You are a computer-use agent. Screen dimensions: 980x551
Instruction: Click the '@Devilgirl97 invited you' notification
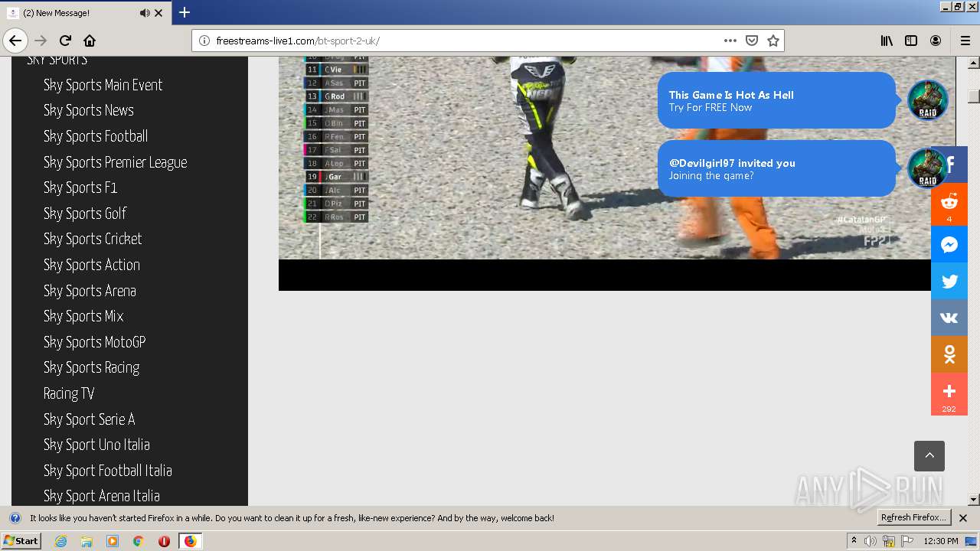pos(776,168)
